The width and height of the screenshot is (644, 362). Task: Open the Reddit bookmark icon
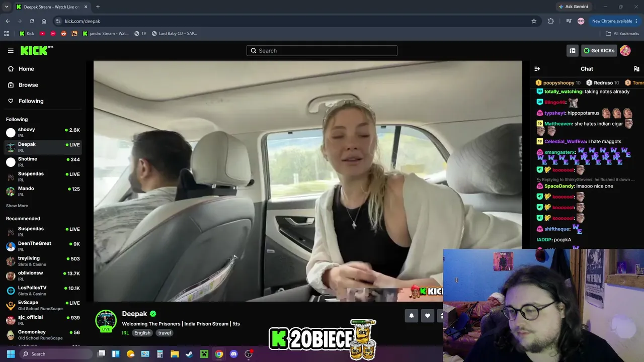pyautogui.click(x=63, y=34)
